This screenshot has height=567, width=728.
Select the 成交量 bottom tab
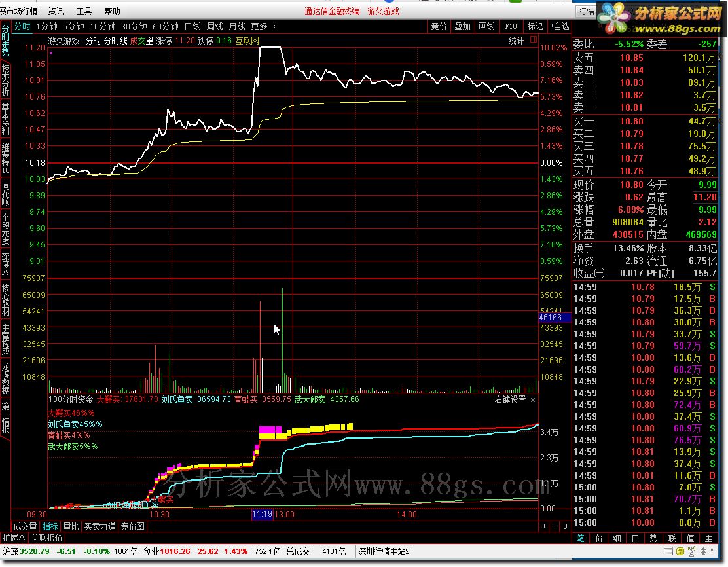25,526
